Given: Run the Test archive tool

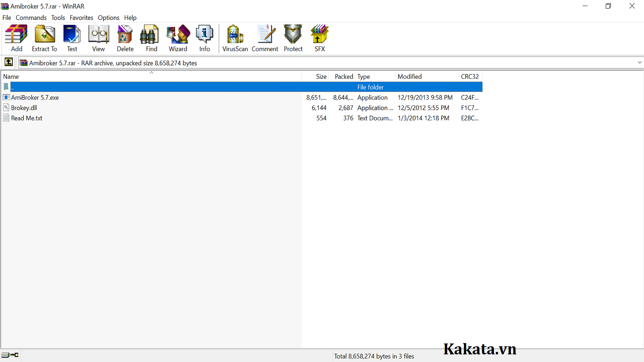Looking at the screenshot, I should click(72, 35).
